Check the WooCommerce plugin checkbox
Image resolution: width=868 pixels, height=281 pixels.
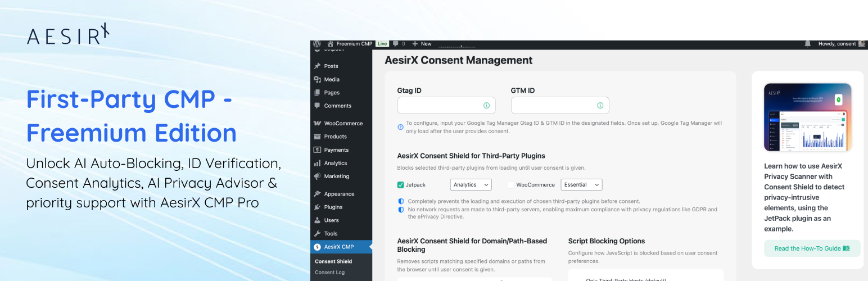511,185
